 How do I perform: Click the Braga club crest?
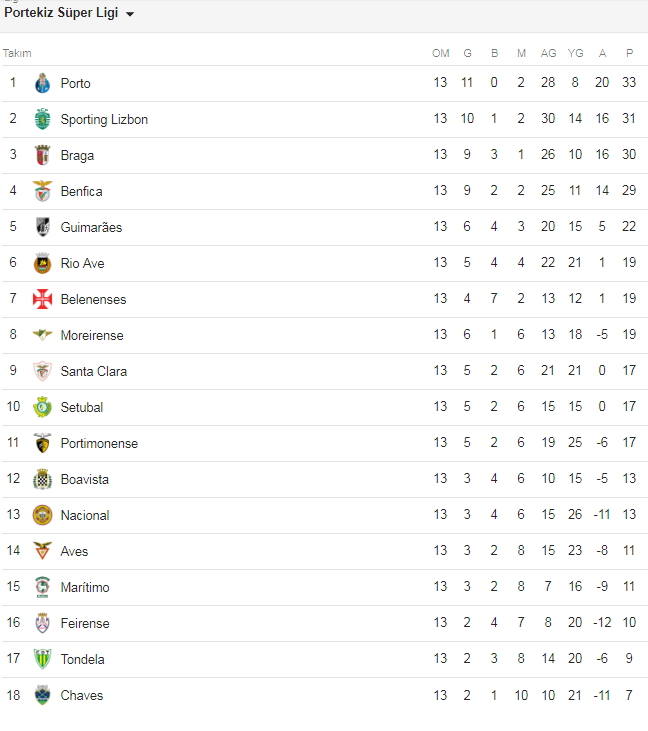click(42, 155)
